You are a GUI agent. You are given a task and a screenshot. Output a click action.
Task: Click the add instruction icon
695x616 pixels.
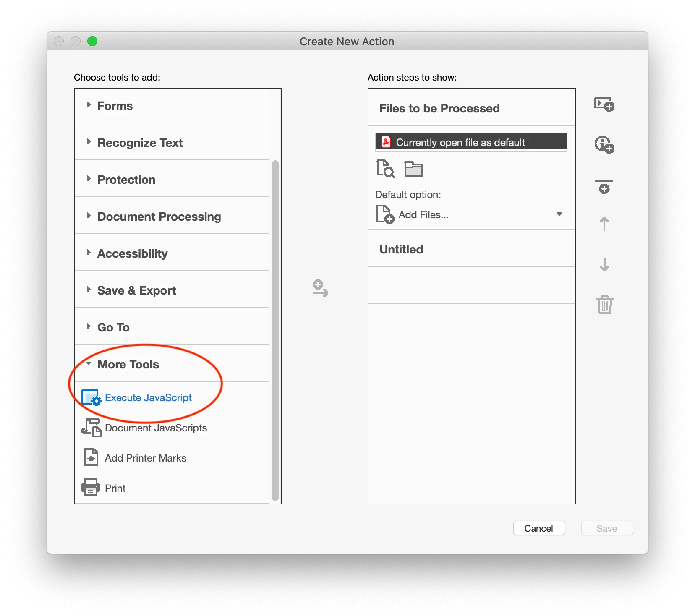(x=604, y=145)
